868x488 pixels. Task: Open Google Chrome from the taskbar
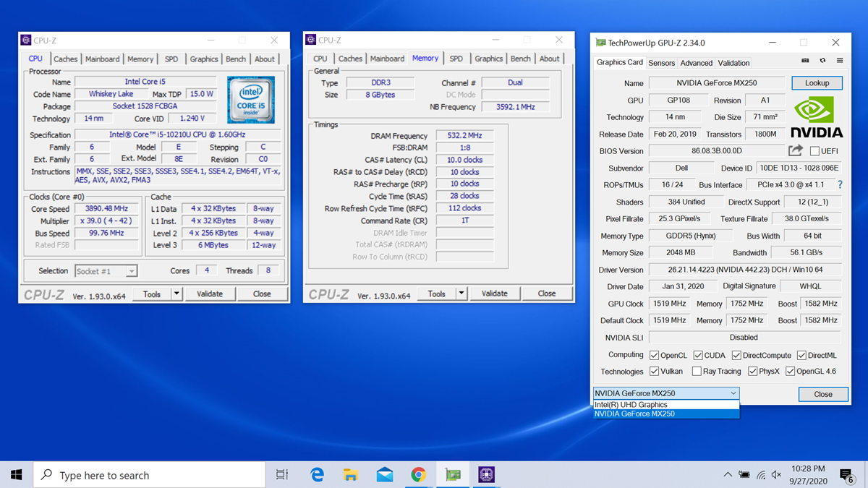coord(418,475)
